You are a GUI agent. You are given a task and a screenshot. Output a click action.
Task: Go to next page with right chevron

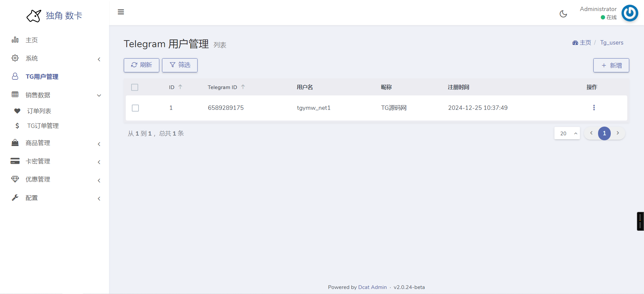click(618, 133)
